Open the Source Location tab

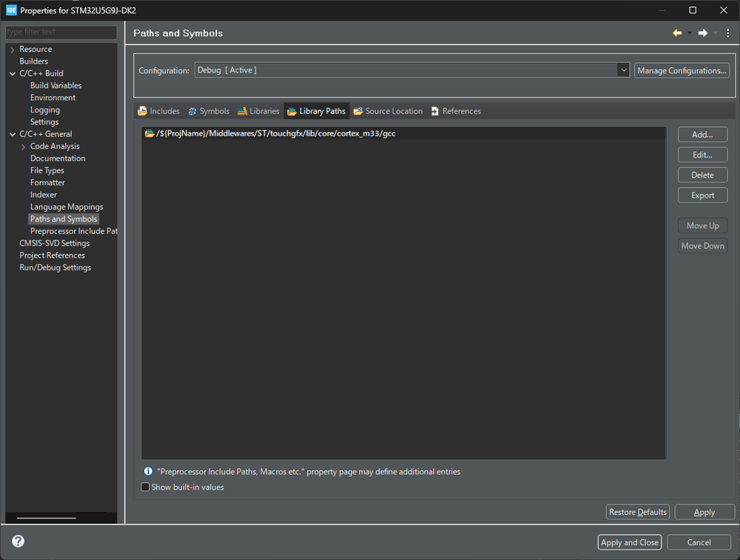coord(388,111)
